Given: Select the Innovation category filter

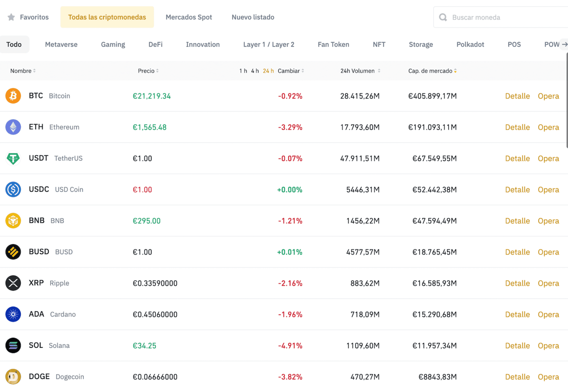Looking at the screenshot, I should click(203, 44).
